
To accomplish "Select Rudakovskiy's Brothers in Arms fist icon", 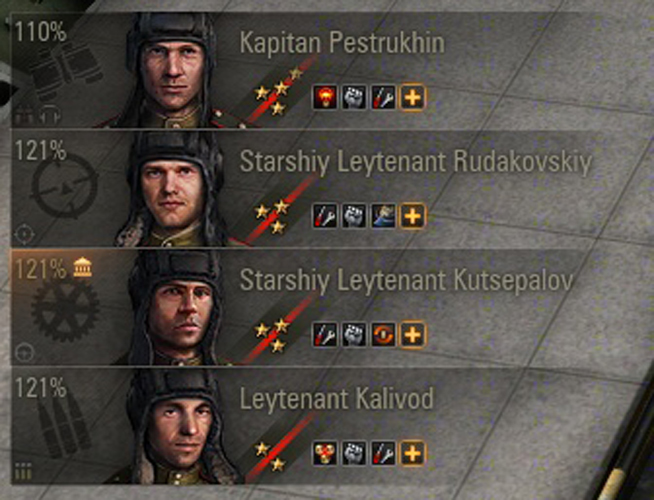I will (x=354, y=216).
